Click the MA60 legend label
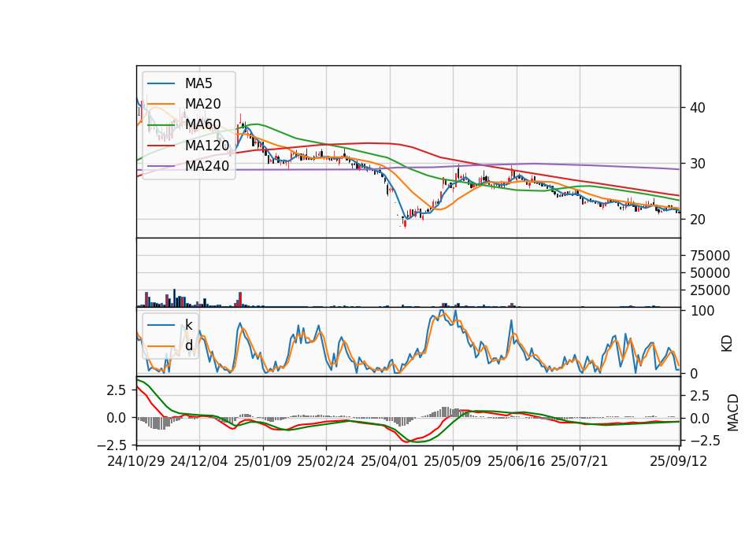 [x=202, y=124]
